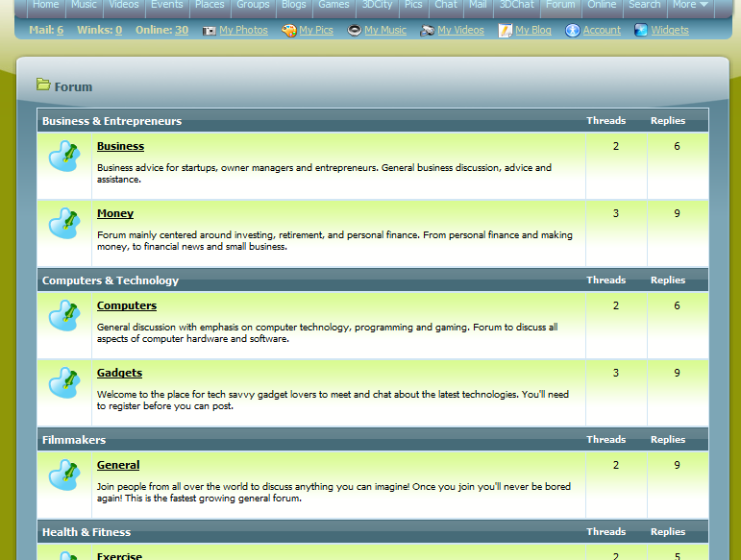View the Online users count link
Screen dimensions: 741x560
point(182,30)
